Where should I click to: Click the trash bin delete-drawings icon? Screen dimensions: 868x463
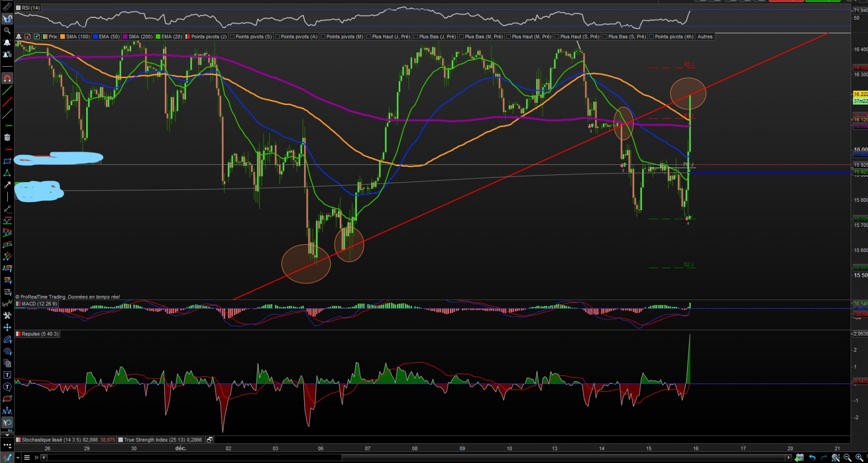click(x=7, y=137)
